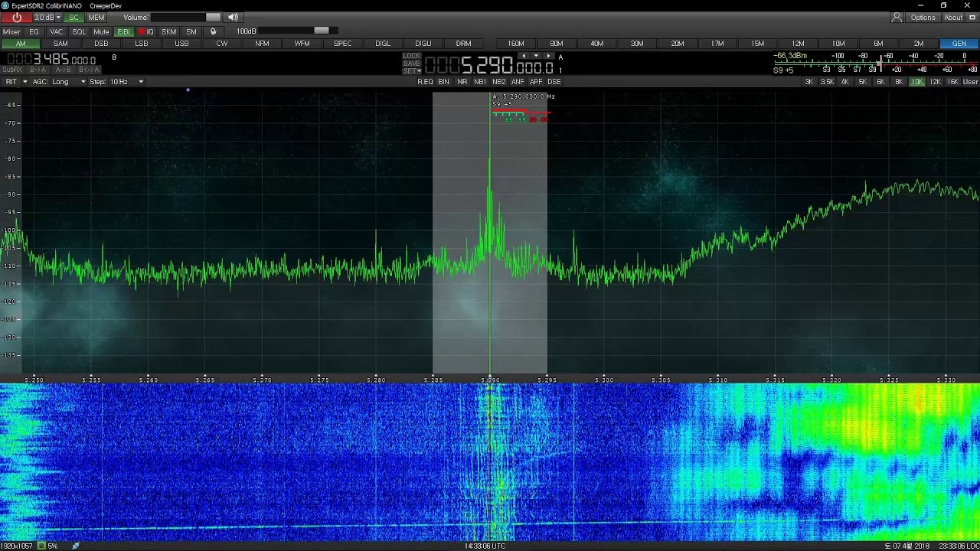Enable the APF audio peak filter
The width and height of the screenshot is (980, 551).
(x=536, y=82)
